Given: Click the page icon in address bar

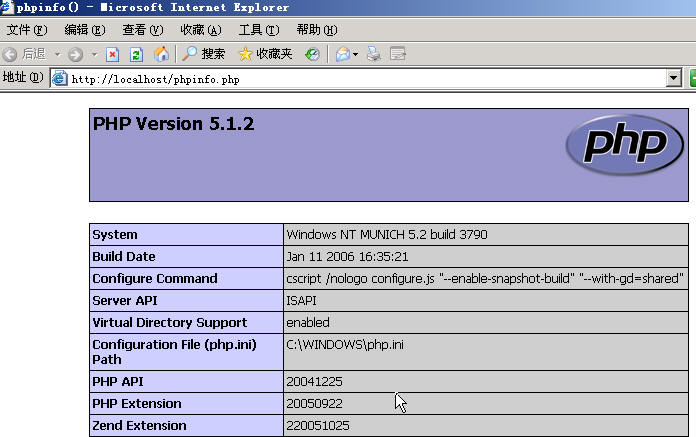Looking at the screenshot, I should (59, 79).
